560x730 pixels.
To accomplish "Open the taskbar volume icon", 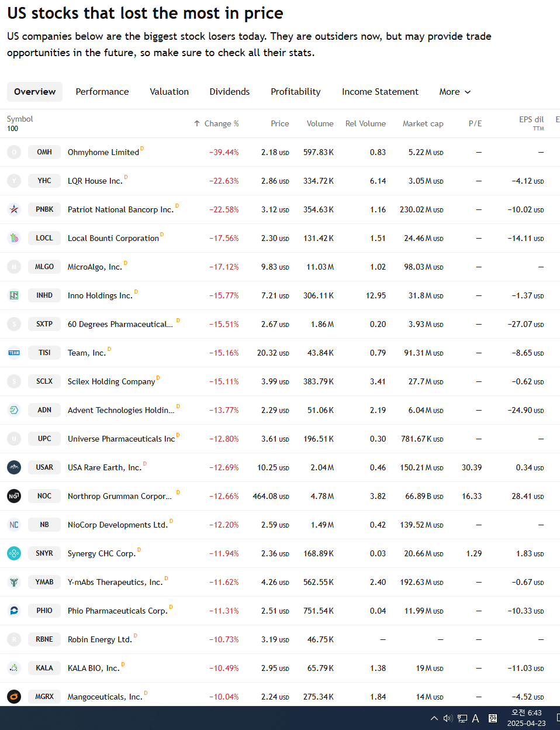I will click(x=448, y=718).
